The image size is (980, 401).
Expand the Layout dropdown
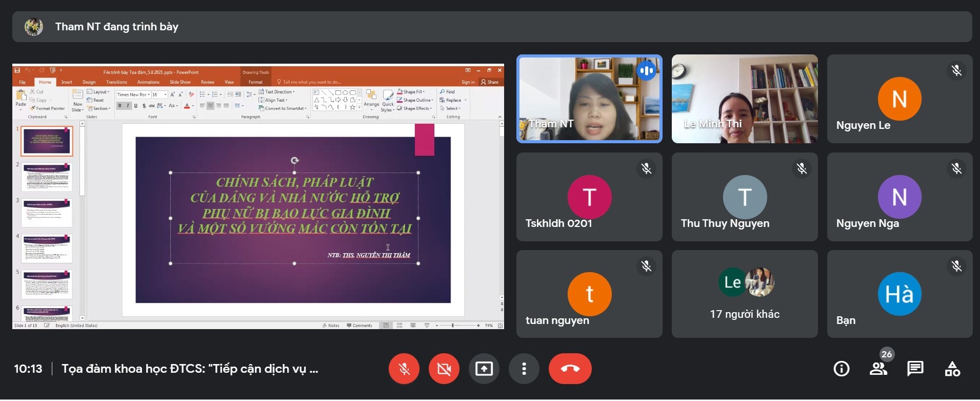point(101,92)
